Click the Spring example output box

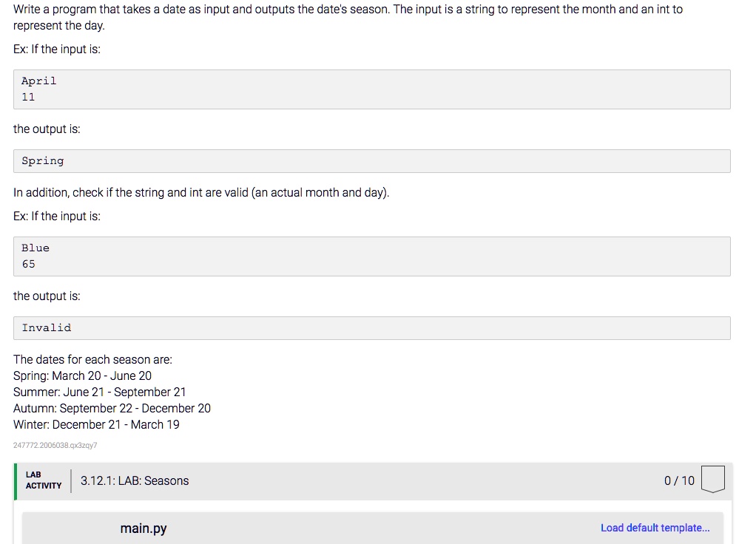[x=371, y=161]
